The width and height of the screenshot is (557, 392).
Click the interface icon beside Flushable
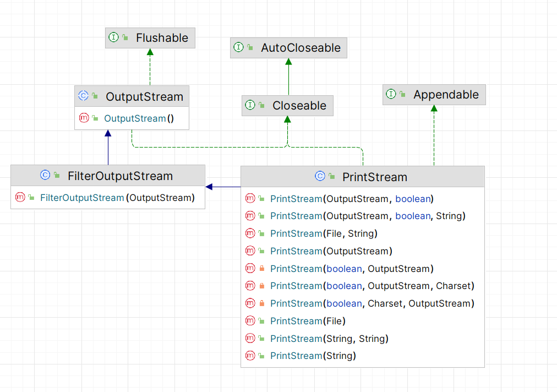(x=113, y=37)
